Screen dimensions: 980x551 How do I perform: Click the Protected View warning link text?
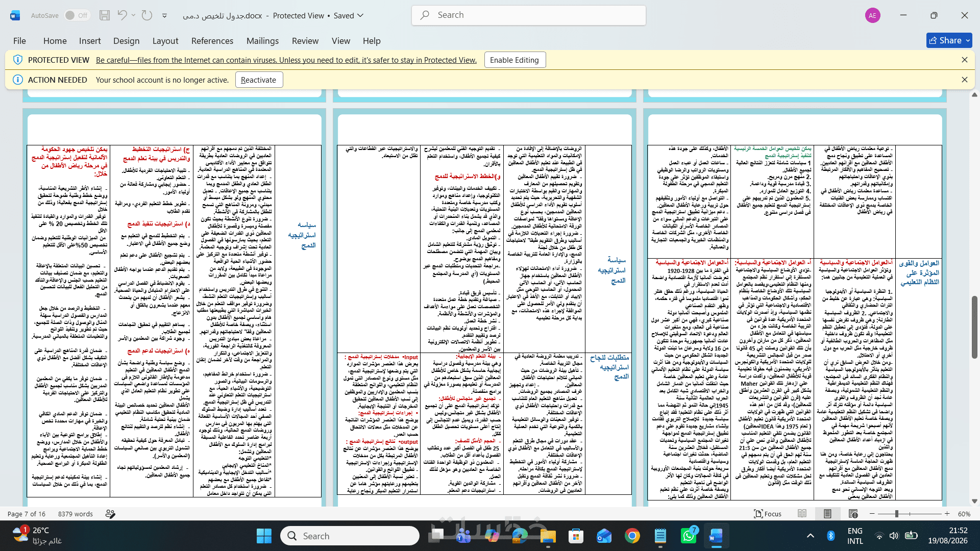pyautogui.click(x=286, y=60)
